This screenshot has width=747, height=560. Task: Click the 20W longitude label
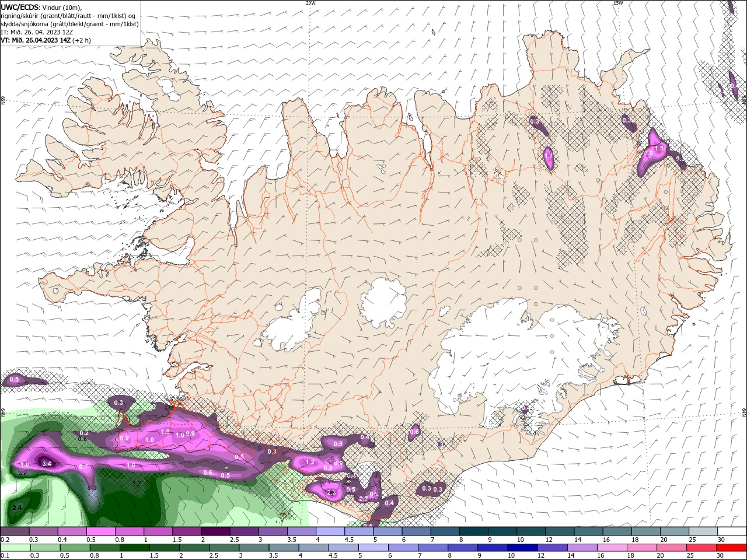[x=310, y=3]
